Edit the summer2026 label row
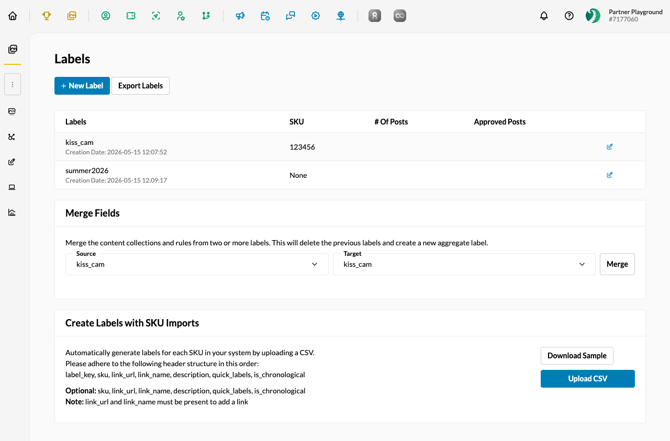Screen dimensions: 670x441 pos(610,175)
